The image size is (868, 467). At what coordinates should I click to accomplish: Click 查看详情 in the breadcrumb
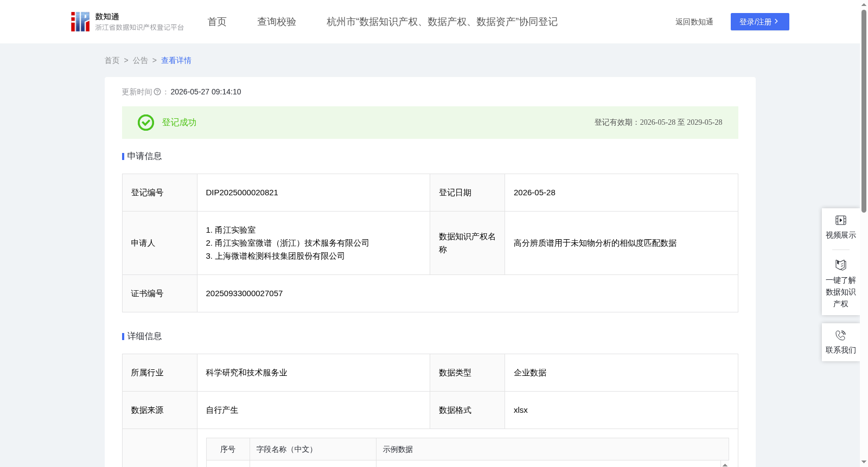[x=176, y=61]
